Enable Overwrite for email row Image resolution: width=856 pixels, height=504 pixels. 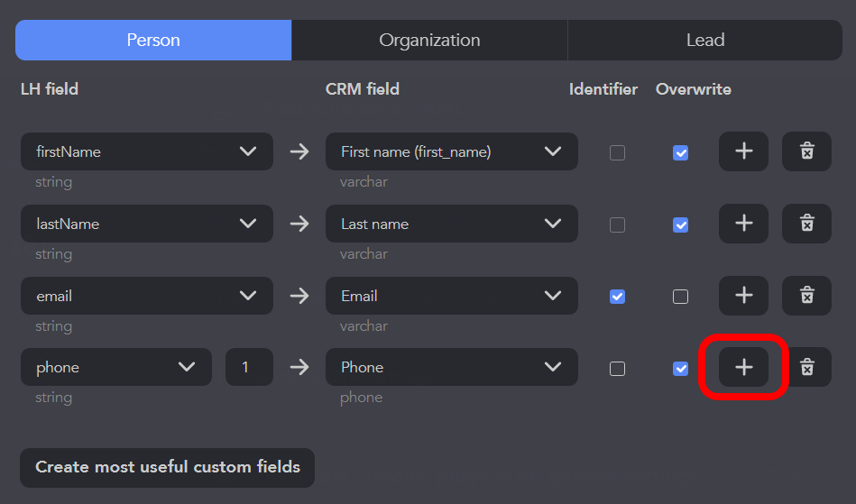click(x=680, y=297)
